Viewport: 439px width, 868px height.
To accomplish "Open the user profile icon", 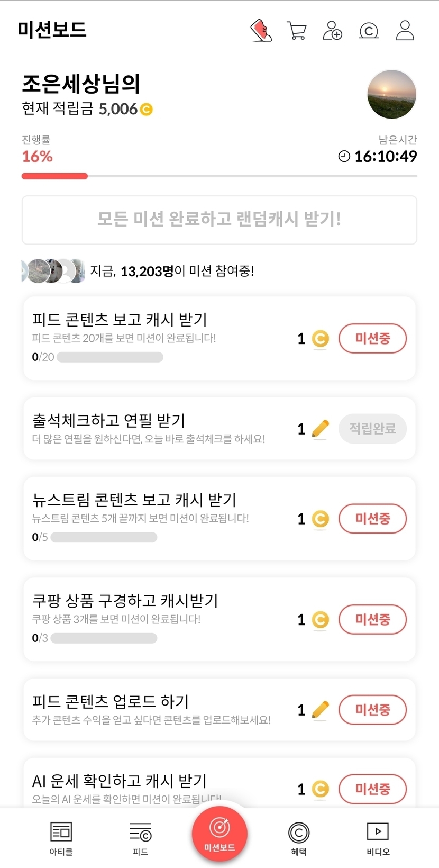I will [405, 31].
